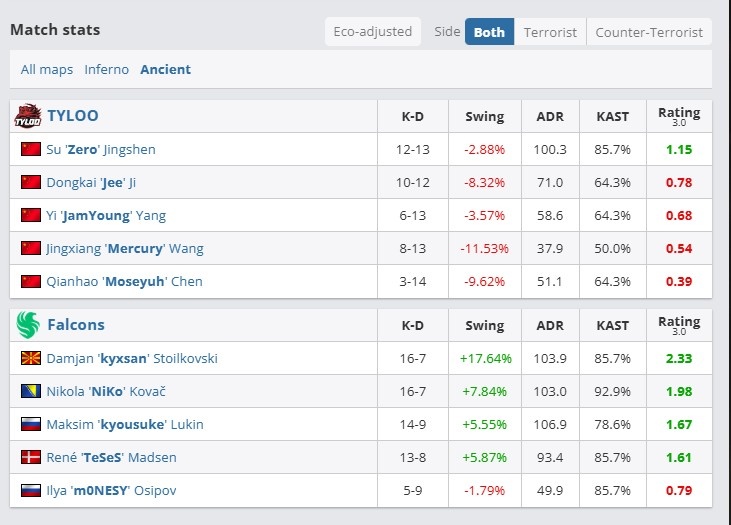Switch to the Inferno map tab
Screen dimensions: 731x525
107,69
